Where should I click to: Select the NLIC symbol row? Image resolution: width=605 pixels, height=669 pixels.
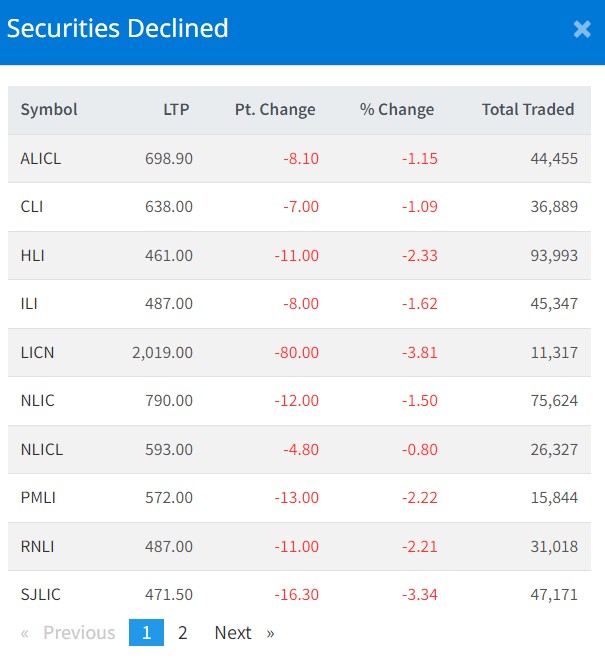click(x=37, y=401)
